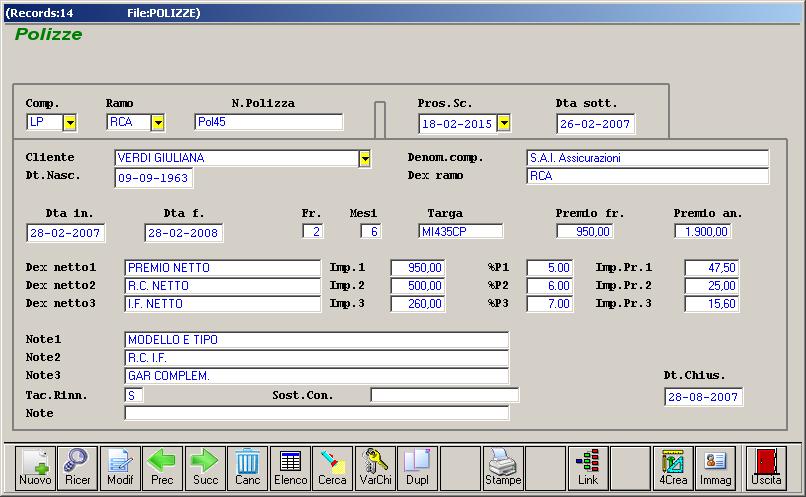Click the Imp.Pr.2 25,00 field
This screenshot has height=497, width=806.
click(x=712, y=286)
